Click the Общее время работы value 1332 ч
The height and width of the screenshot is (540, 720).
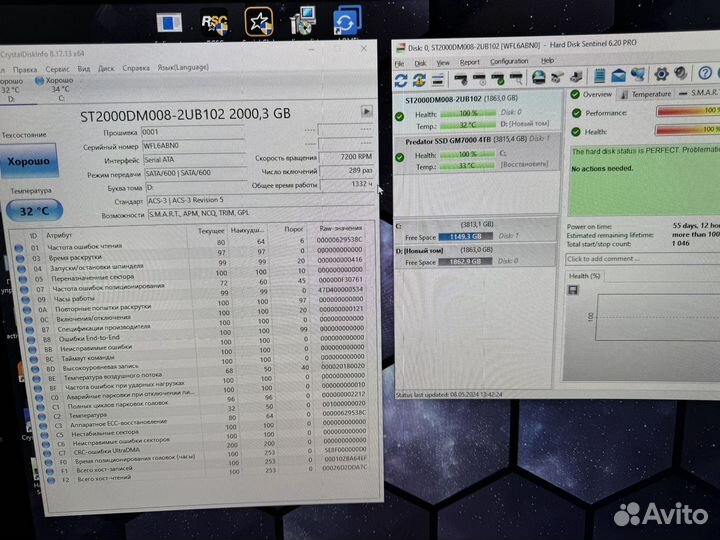point(347,184)
